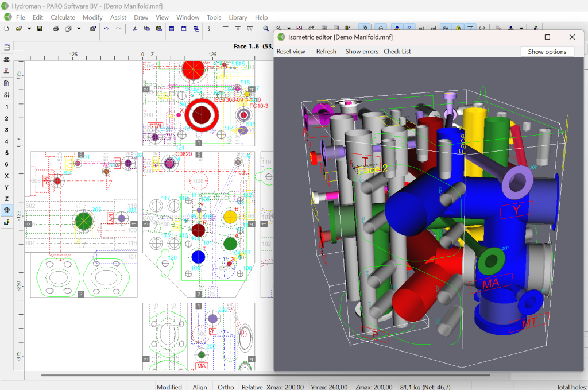The width and height of the screenshot is (588, 390).
Task: Click the Redo arrow icon
Action: point(118,29)
